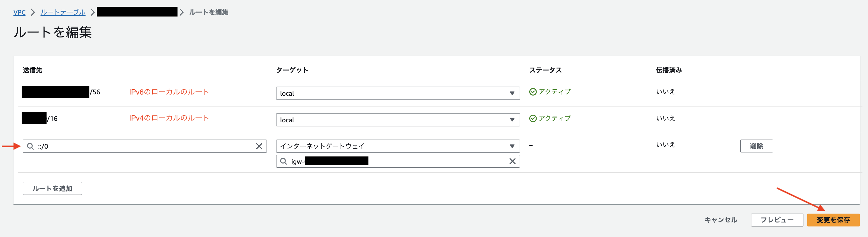Viewport: 868px width, 237px height.
Task: Open the IPv6 local target dropdown
Action: pos(397,93)
